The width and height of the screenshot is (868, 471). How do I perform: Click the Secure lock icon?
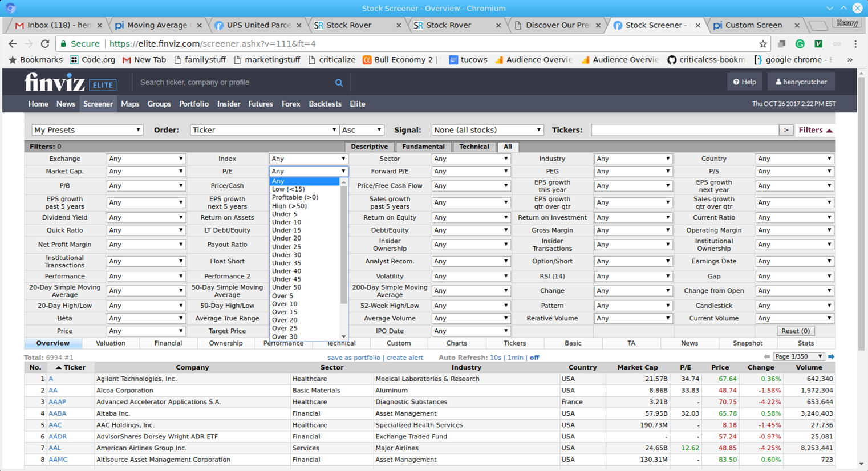[64, 44]
